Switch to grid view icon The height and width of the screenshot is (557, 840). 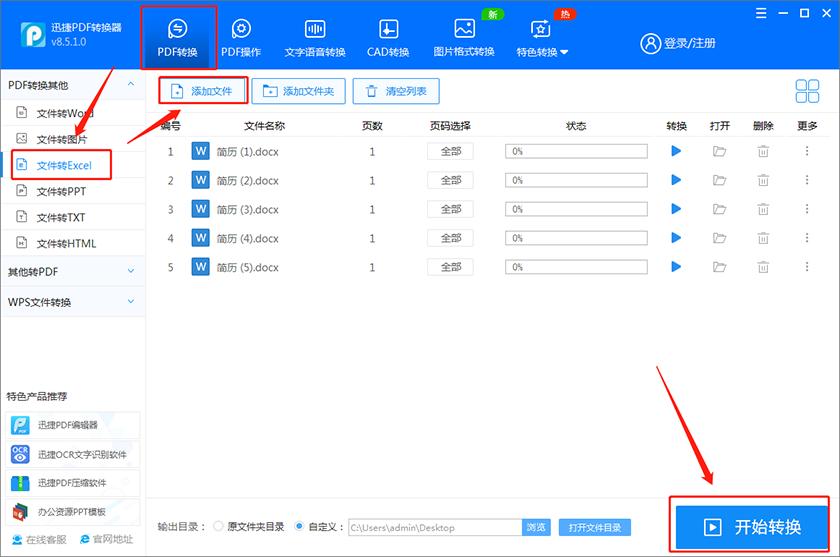point(807,91)
